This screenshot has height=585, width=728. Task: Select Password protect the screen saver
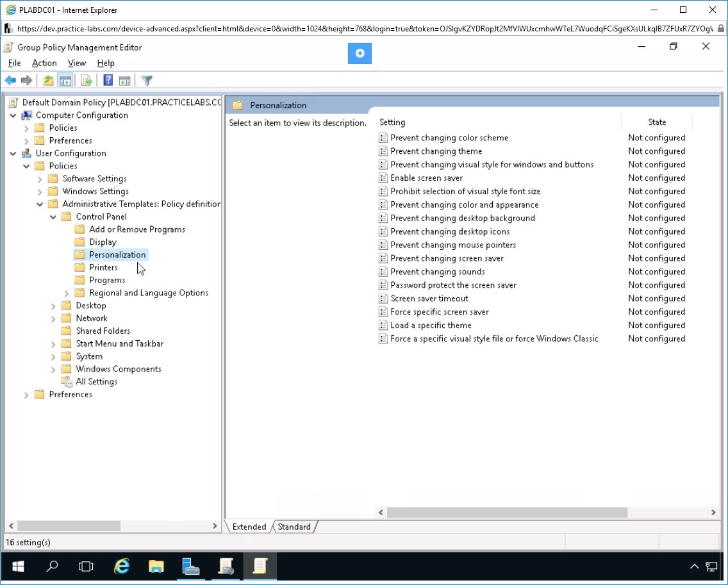453,285
